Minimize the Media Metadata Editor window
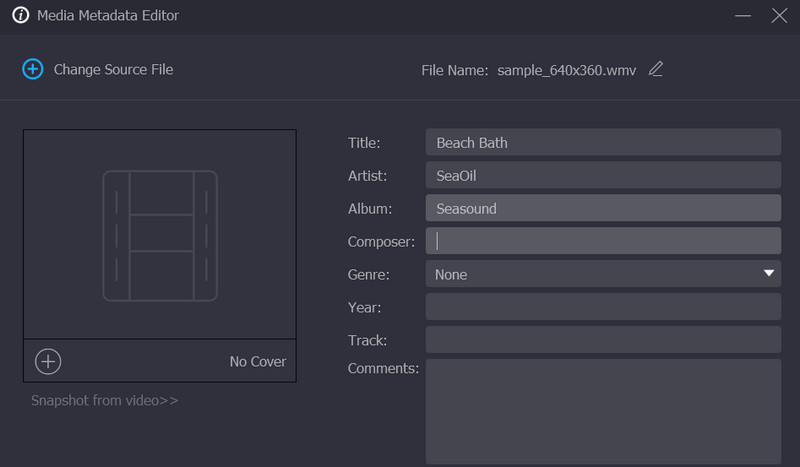The width and height of the screenshot is (800, 467). (743, 16)
